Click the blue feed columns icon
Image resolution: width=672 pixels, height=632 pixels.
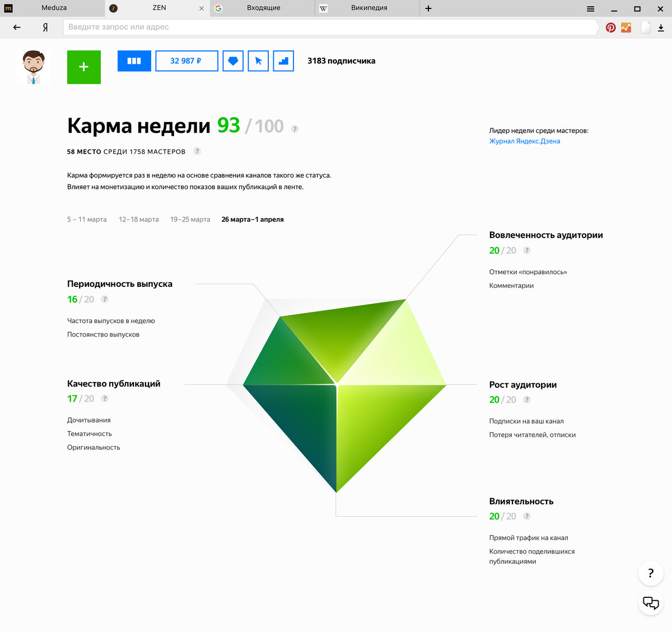pos(134,61)
